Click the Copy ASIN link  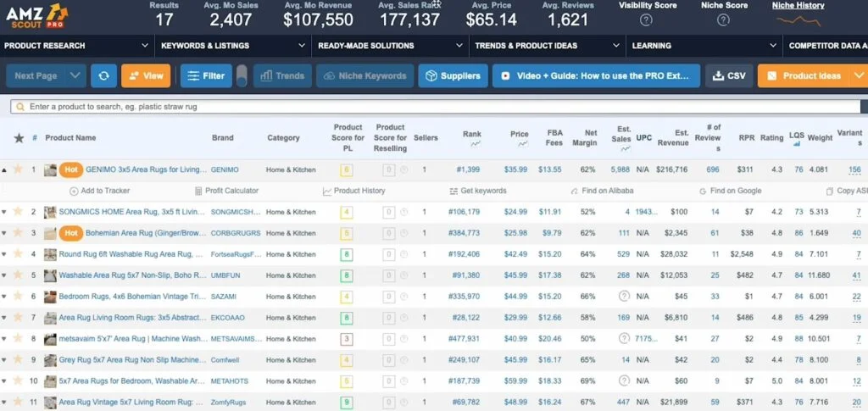click(x=847, y=191)
